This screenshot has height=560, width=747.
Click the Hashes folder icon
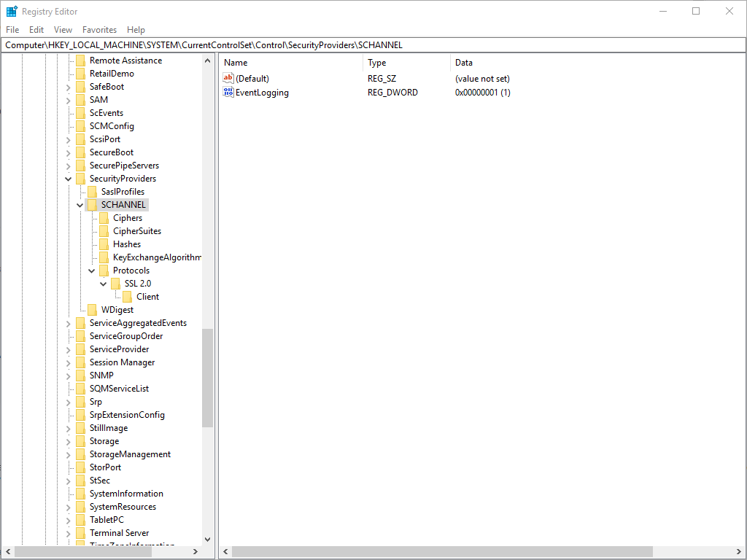tap(104, 244)
